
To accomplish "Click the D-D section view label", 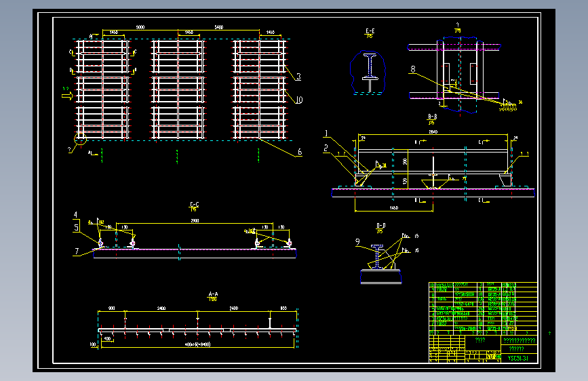I will click(380, 225).
